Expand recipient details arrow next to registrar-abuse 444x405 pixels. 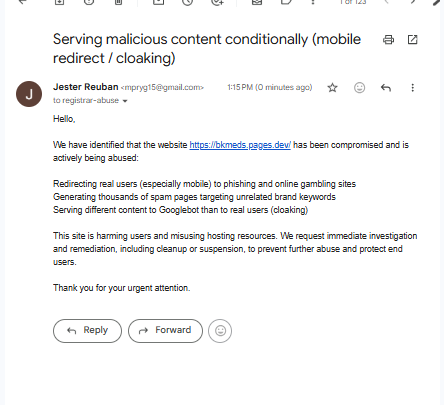[125, 101]
